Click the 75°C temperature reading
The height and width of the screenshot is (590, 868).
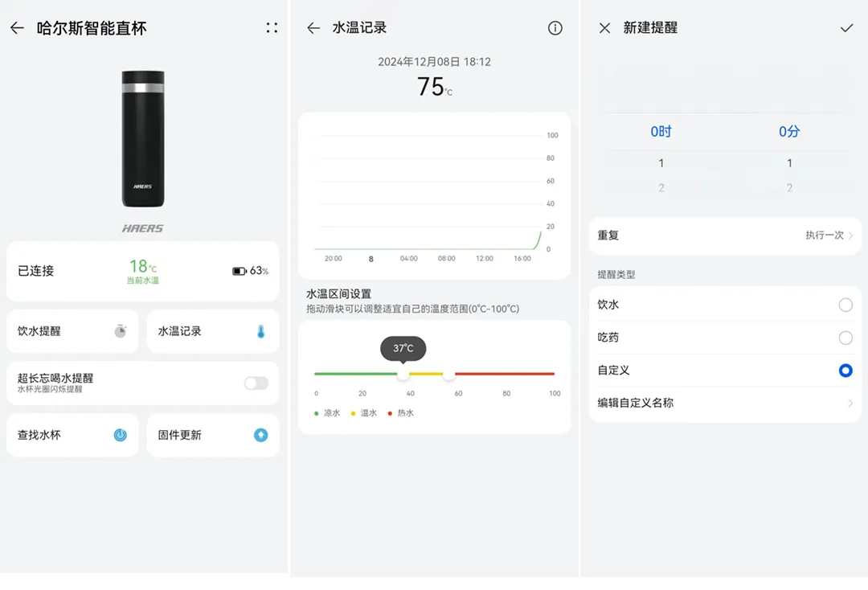[x=435, y=87]
